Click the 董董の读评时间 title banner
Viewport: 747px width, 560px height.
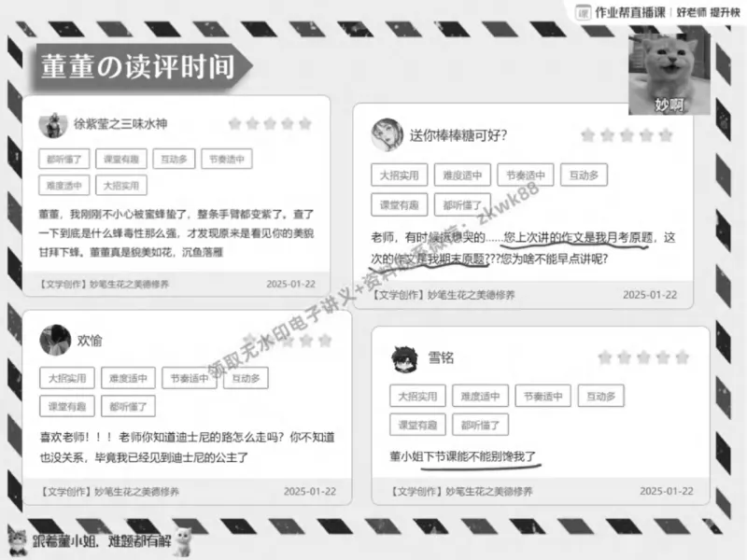pos(142,66)
